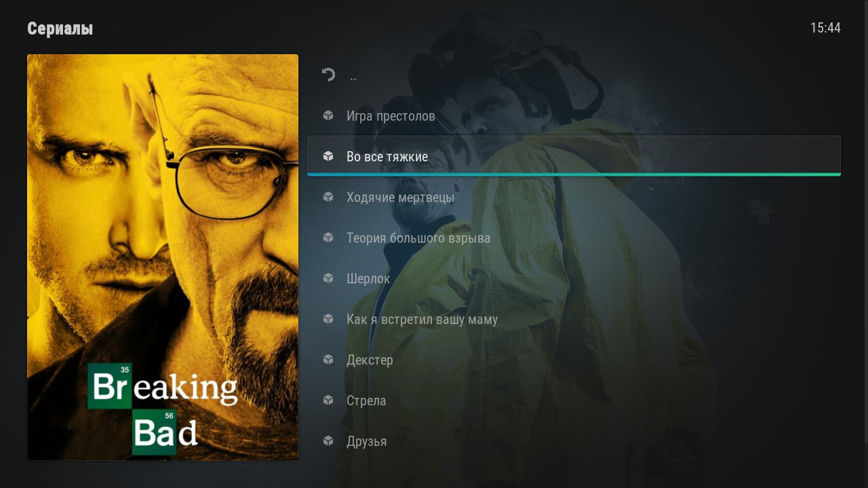Image resolution: width=868 pixels, height=488 pixels.
Task: Click the back arrow icon
Action: coord(328,75)
